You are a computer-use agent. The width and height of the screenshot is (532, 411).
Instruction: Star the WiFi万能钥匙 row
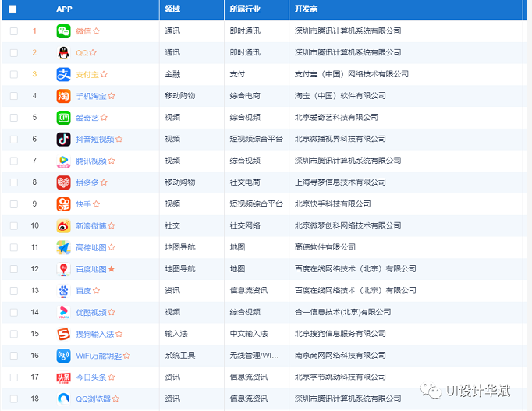pos(126,356)
